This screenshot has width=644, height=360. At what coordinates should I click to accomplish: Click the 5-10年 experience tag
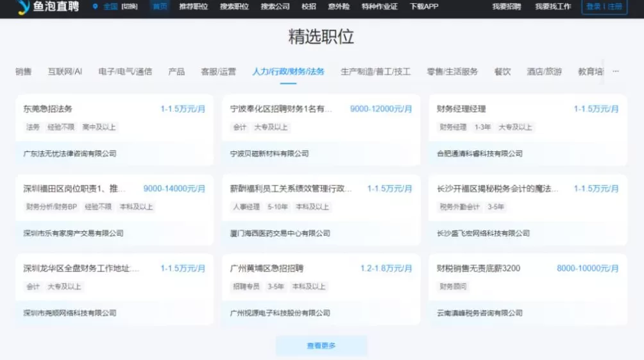pyautogui.click(x=278, y=207)
